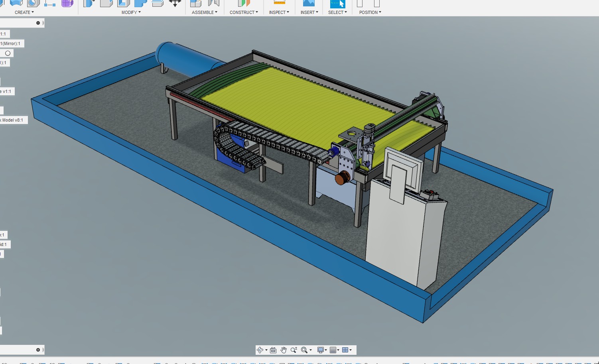Expand the zoom options dropdown arrow

(x=311, y=350)
